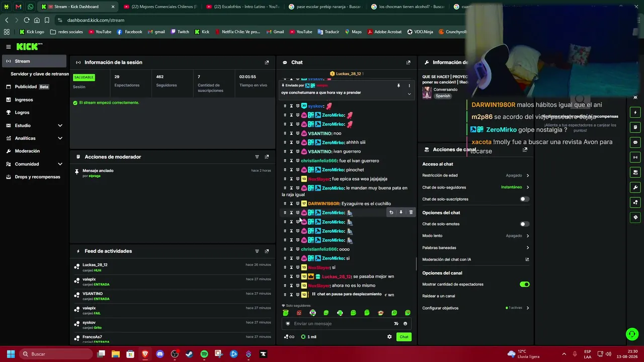The width and height of the screenshot is (644, 362).
Task: Reply to the hovered ZeroMirko message
Action: tap(391, 213)
